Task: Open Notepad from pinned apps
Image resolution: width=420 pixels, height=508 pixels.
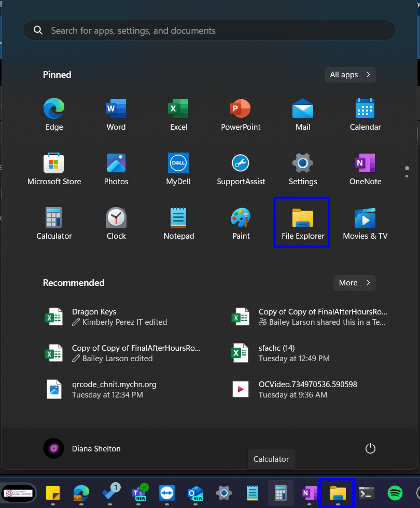Action: (178, 223)
